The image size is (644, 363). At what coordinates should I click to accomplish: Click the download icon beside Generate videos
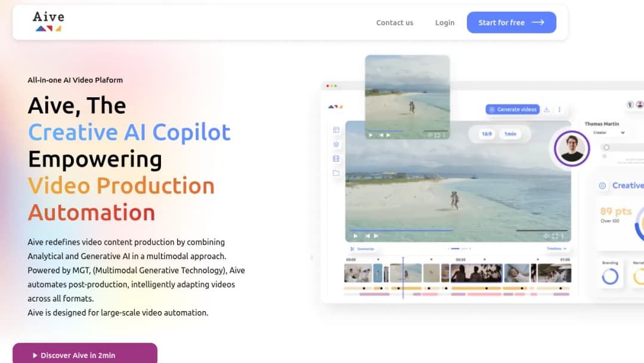click(547, 109)
